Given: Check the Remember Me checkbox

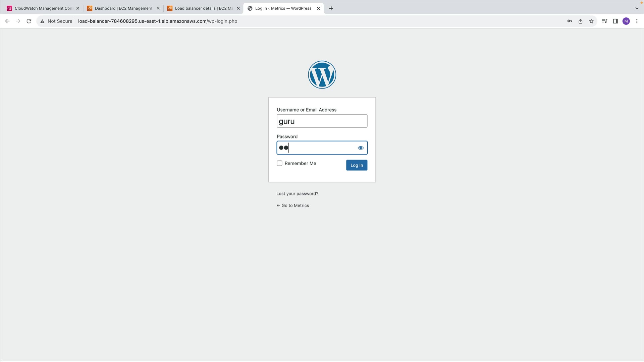Looking at the screenshot, I should 279,163.
